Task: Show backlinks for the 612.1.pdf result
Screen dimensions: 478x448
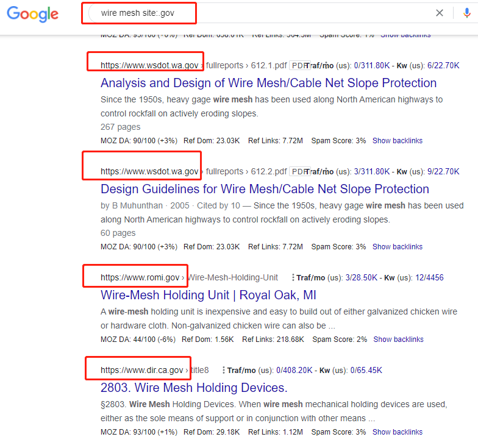Action: pos(398,140)
